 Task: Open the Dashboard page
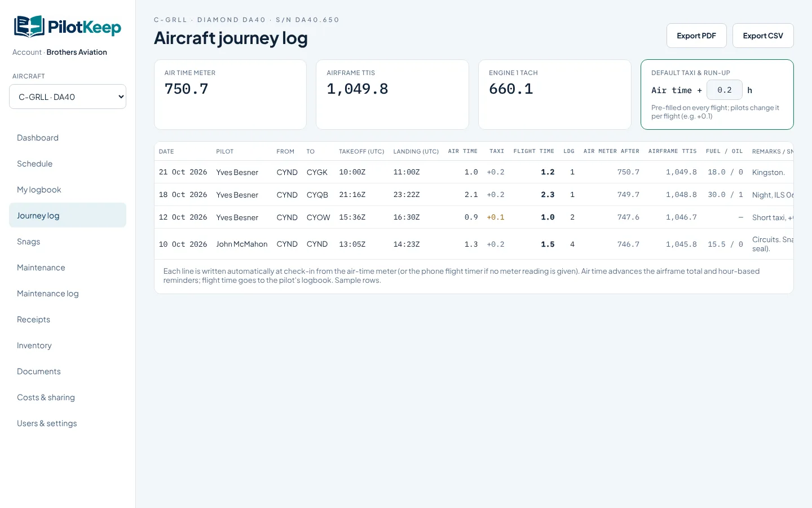(x=68, y=138)
